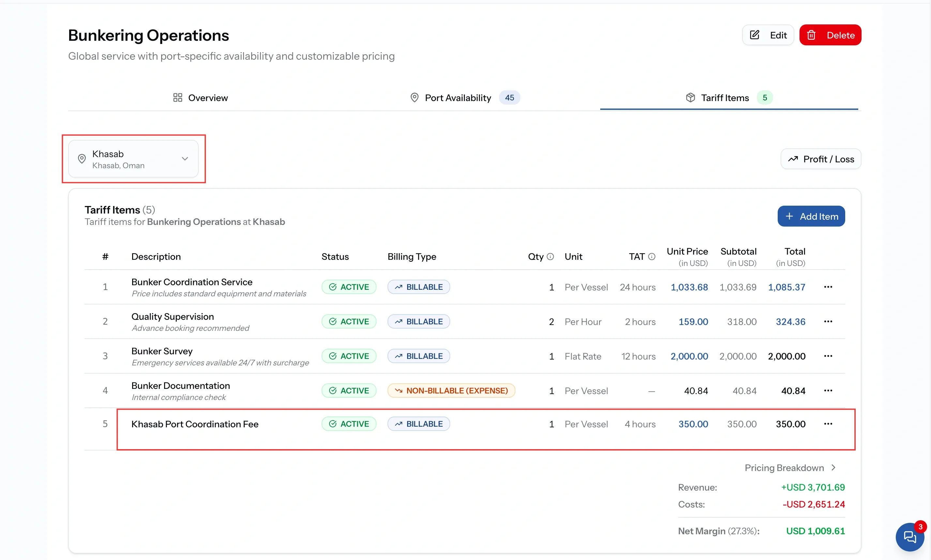Viewport: 931px width, 560px height.
Task: Click the plus icon on Add Item
Action: coord(789,216)
